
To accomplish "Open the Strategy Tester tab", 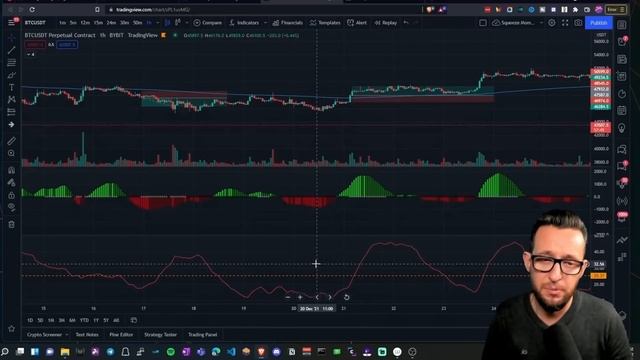I will 160,335.
